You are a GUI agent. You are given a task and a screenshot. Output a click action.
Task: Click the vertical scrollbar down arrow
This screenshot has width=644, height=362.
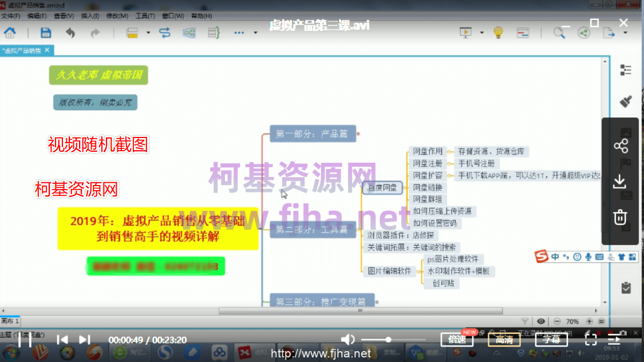[x=605, y=302]
